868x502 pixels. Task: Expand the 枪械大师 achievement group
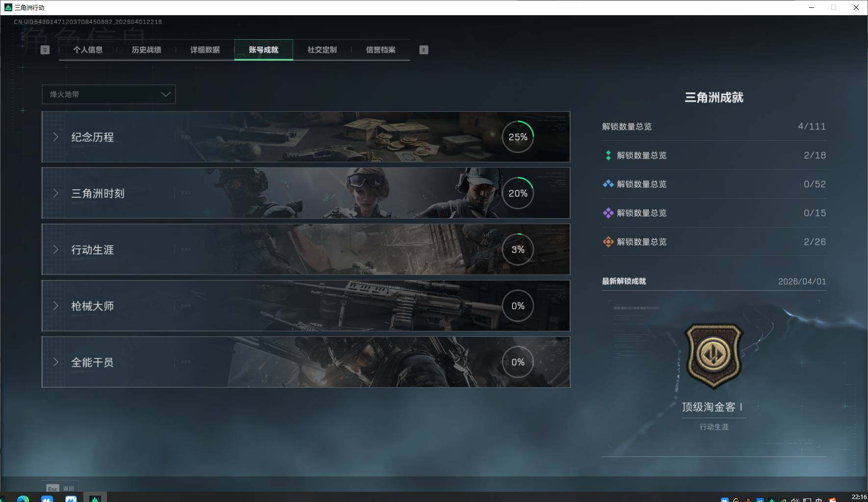(55, 306)
